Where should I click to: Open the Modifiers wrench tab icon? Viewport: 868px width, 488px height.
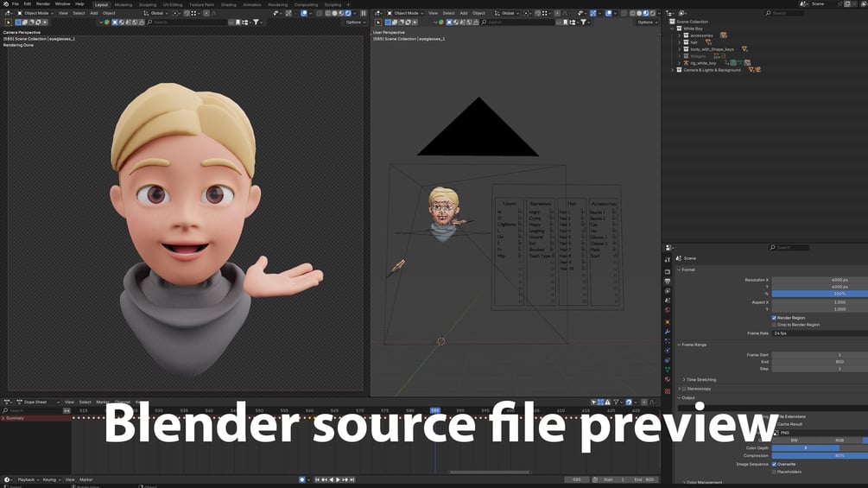click(x=668, y=332)
